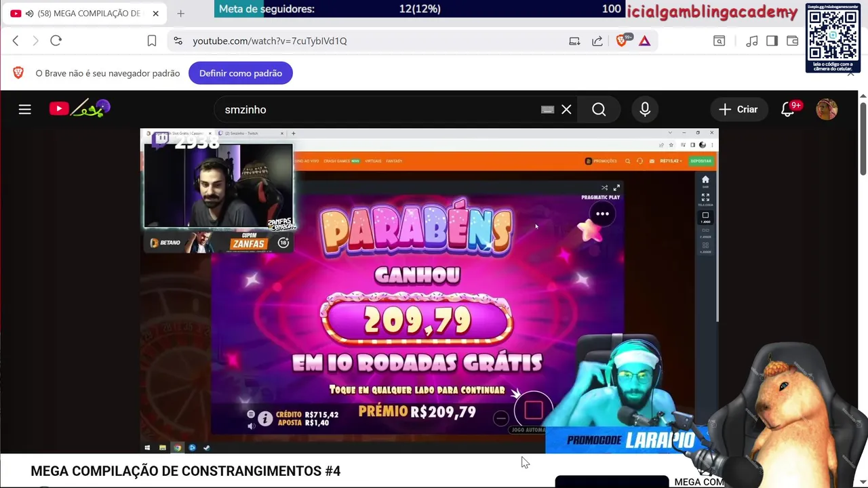Open the on-screen keyboard in search box

click(547, 110)
